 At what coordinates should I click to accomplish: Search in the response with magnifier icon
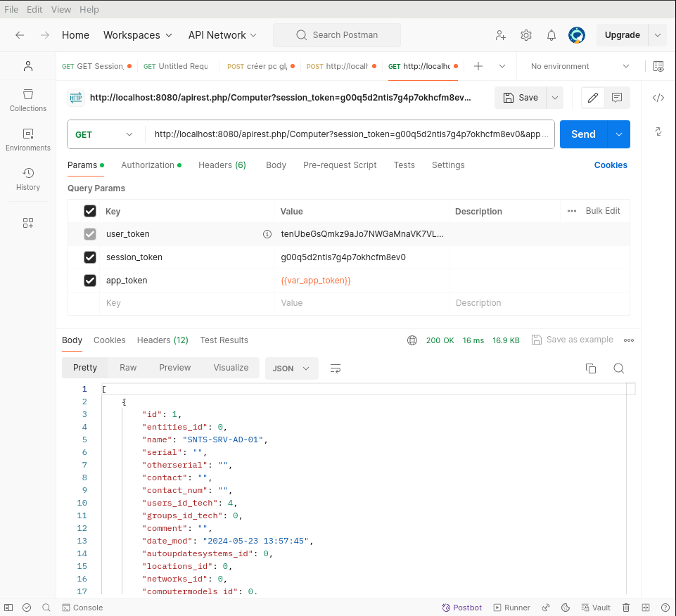click(x=618, y=368)
